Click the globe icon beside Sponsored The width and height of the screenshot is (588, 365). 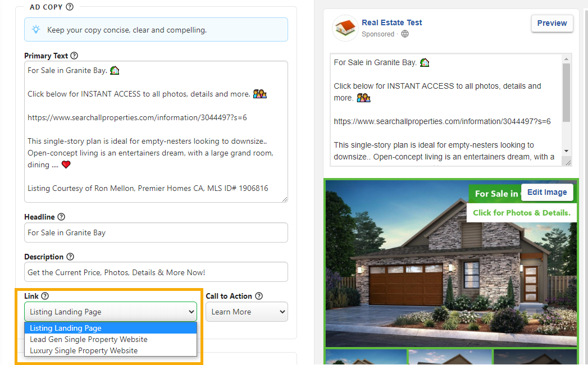405,34
